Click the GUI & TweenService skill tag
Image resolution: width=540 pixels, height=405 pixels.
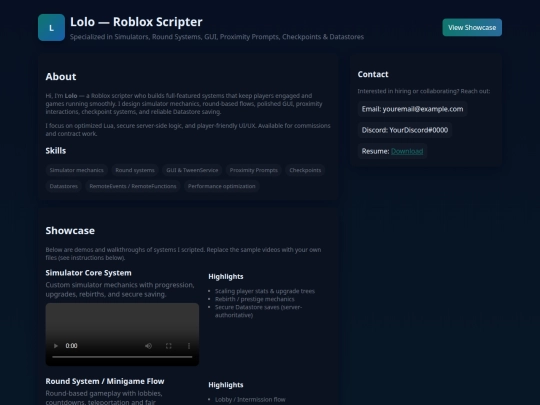click(192, 170)
